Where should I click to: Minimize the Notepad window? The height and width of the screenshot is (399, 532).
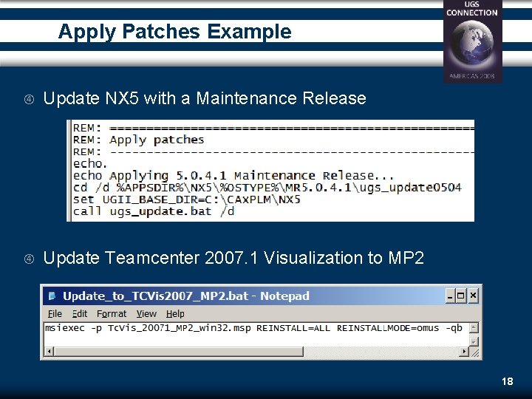point(450,296)
